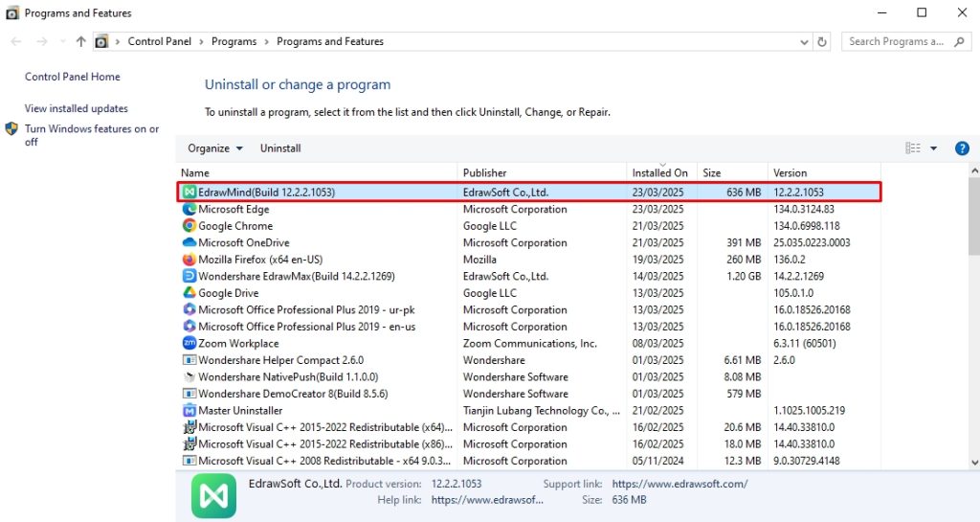Open the Organize dropdown menu
Viewport: 980px width, 522px height.
coord(215,148)
